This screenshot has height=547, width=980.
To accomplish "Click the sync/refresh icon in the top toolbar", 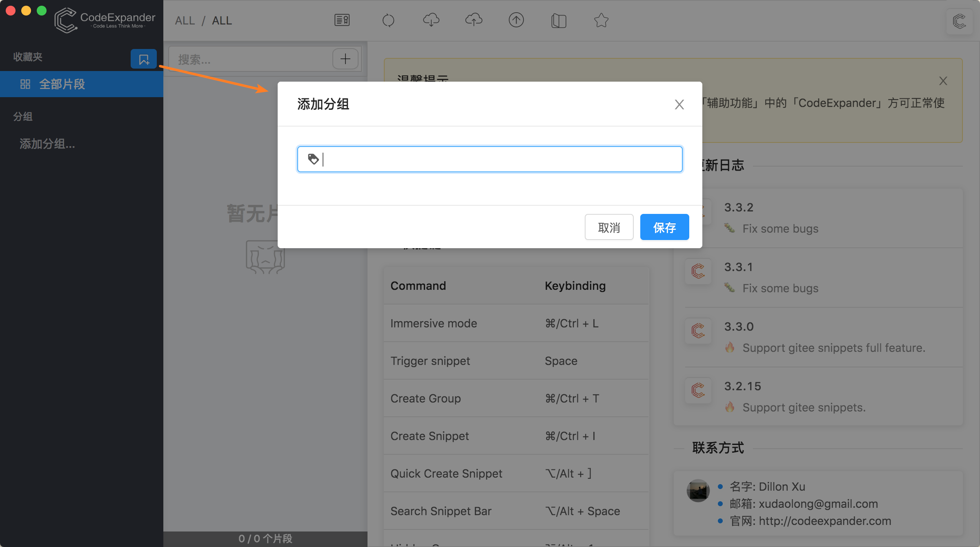I will click(x=388, y=20).
